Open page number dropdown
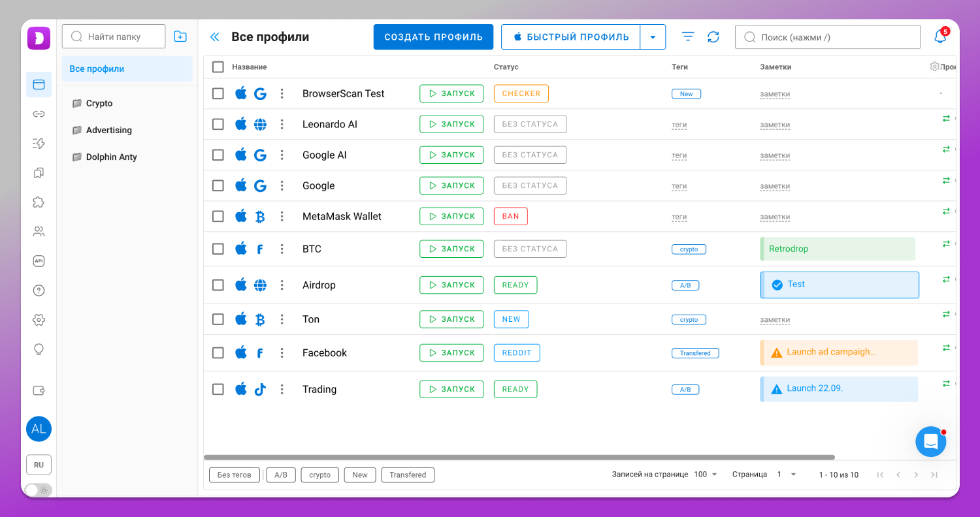The width and height of the screenshot is (980, 517). point(787,475)
